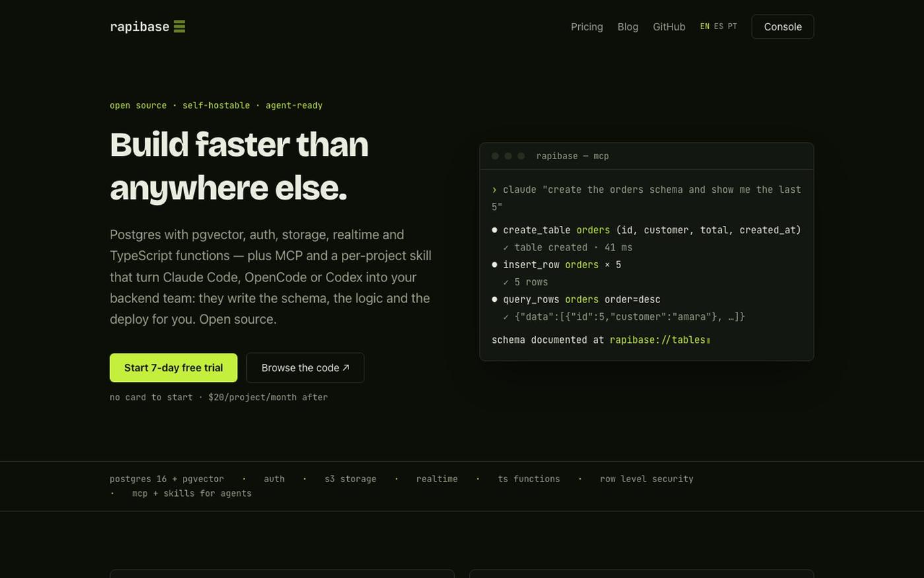Click the 'open source' tagline text

pos(138,106)
